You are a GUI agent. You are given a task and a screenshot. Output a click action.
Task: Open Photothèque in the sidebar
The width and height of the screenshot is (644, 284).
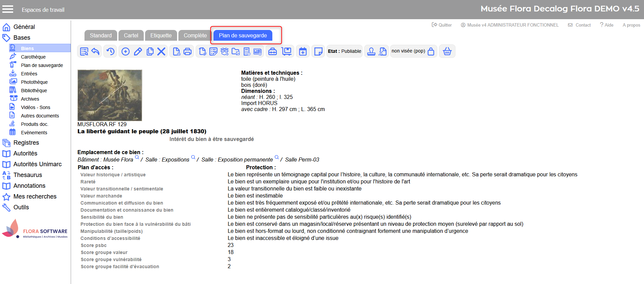click(34, 82)
